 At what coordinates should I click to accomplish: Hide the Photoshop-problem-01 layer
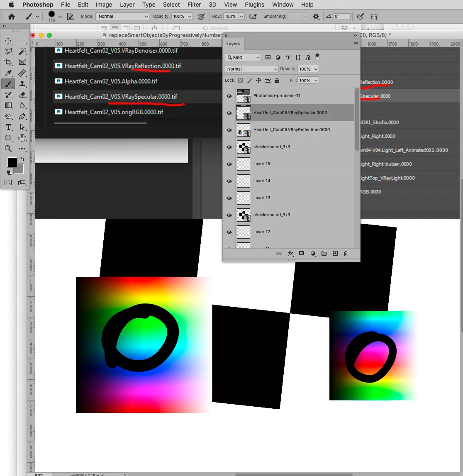coord(229,96)
